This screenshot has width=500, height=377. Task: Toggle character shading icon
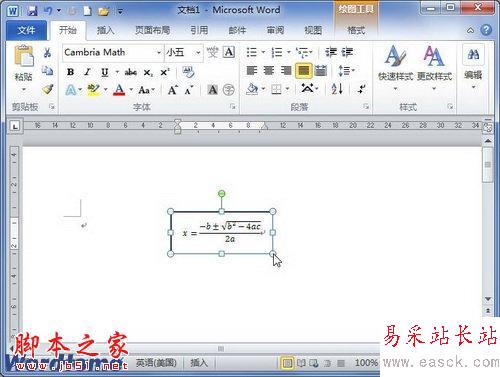click(x=212, y=90)
